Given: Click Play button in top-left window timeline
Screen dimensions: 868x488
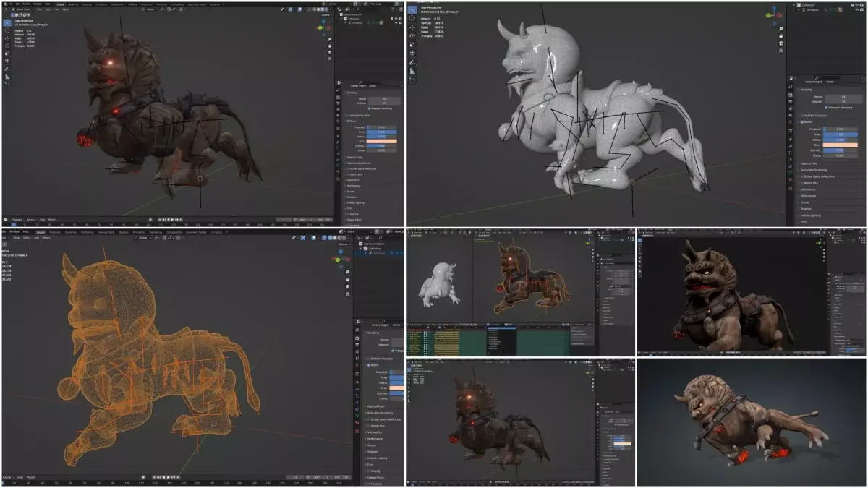Looking at the screenshot, I should click(x=173, y=220).
